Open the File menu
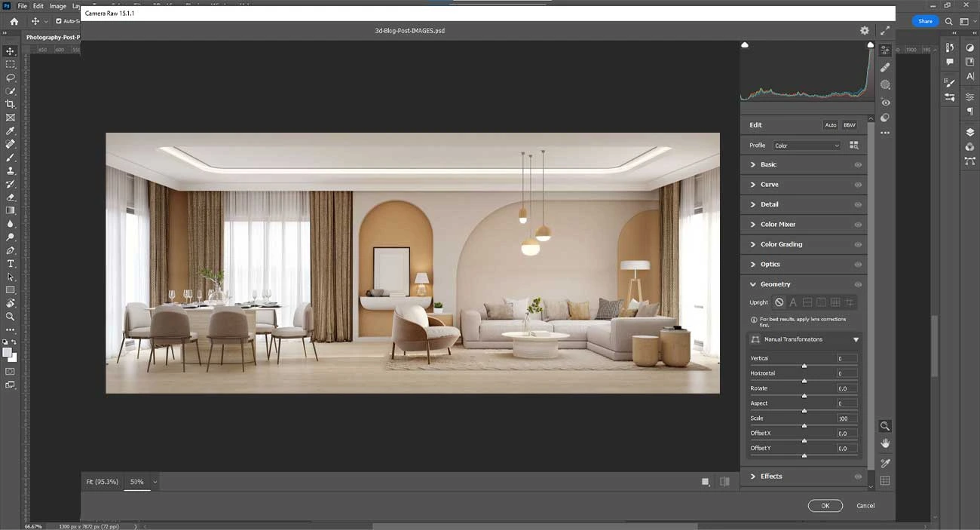 [22, 6]
